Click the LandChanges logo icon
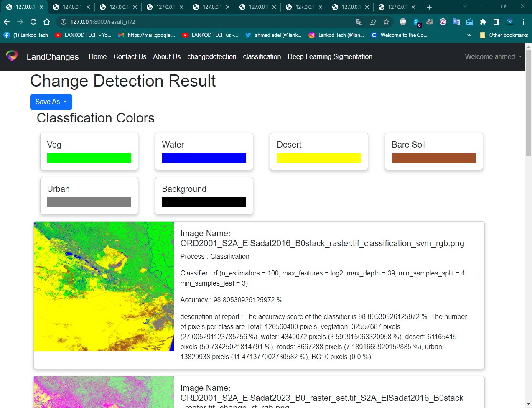The image size is (532, 408). pos(12,56)
